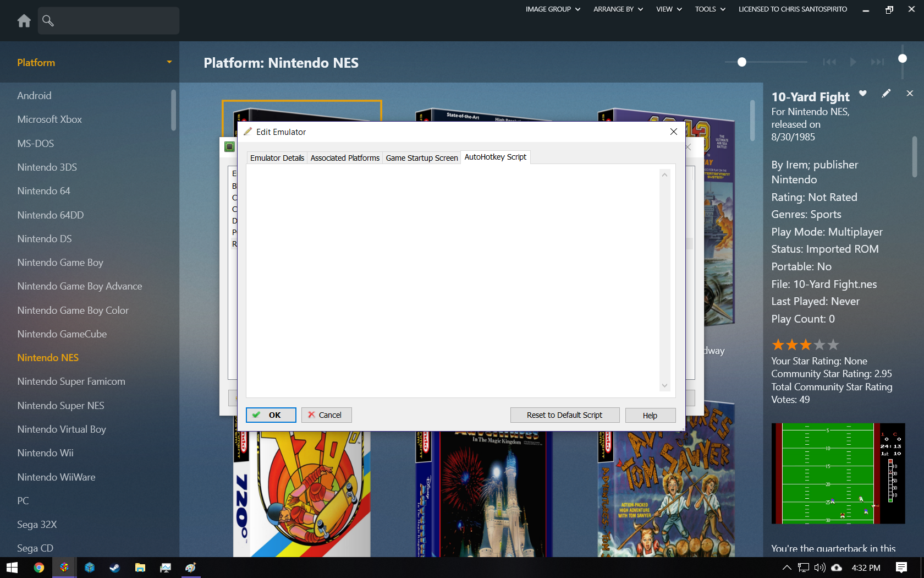Click next track music control
This screenshot has width=924, height=578.
[x=877, y=62]
